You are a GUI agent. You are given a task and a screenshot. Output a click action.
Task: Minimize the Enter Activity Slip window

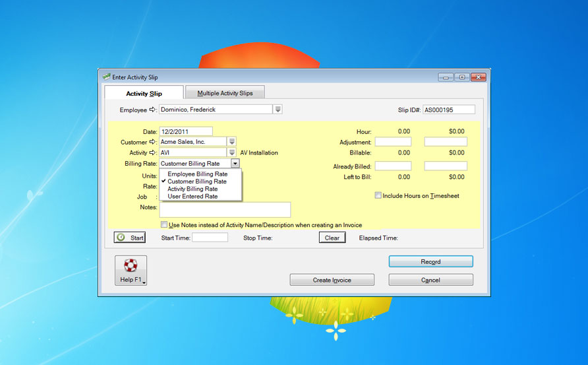click(446, 77)
